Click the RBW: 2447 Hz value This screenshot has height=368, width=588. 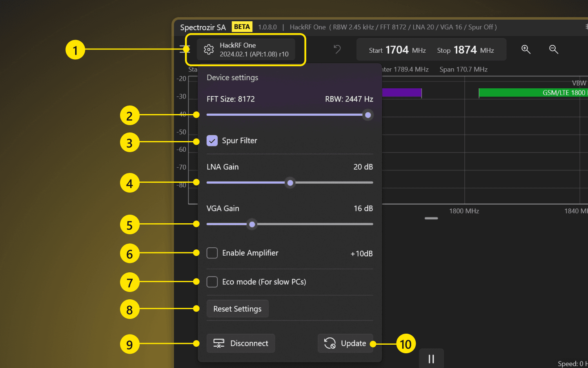349,99
